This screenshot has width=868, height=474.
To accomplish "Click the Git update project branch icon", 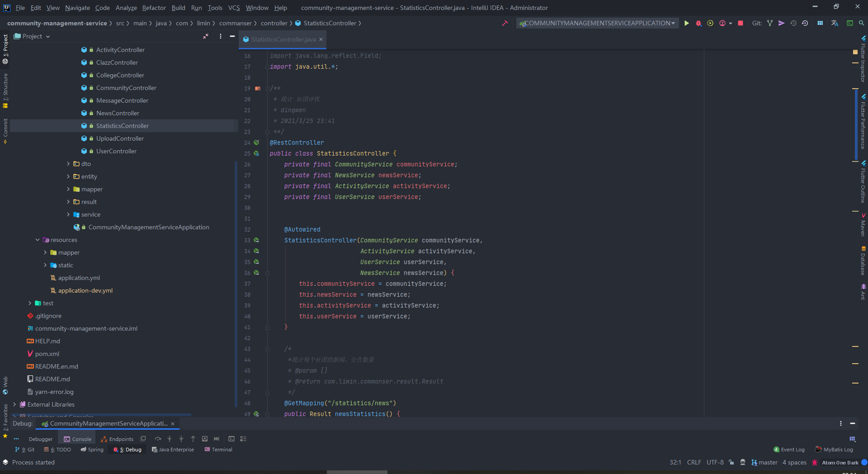I will (x=770, y=23).
